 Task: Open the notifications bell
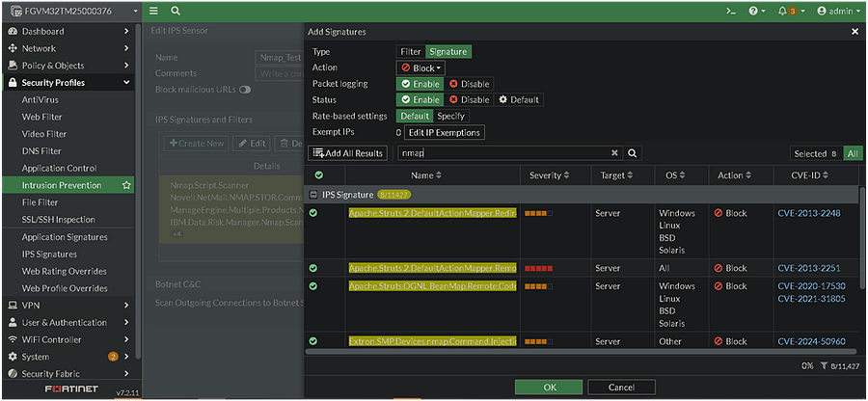791,11
